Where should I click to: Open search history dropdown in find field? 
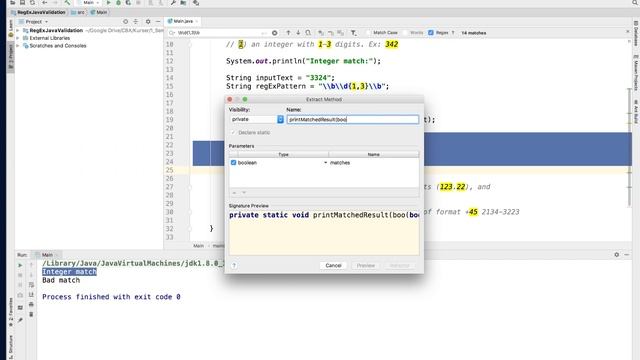coord(172,33)
